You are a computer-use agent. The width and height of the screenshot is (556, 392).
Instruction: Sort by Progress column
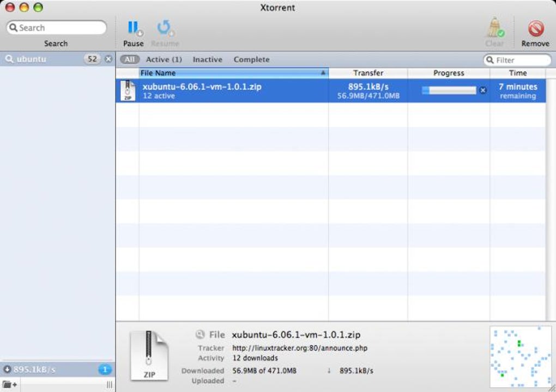pos(449,73)
